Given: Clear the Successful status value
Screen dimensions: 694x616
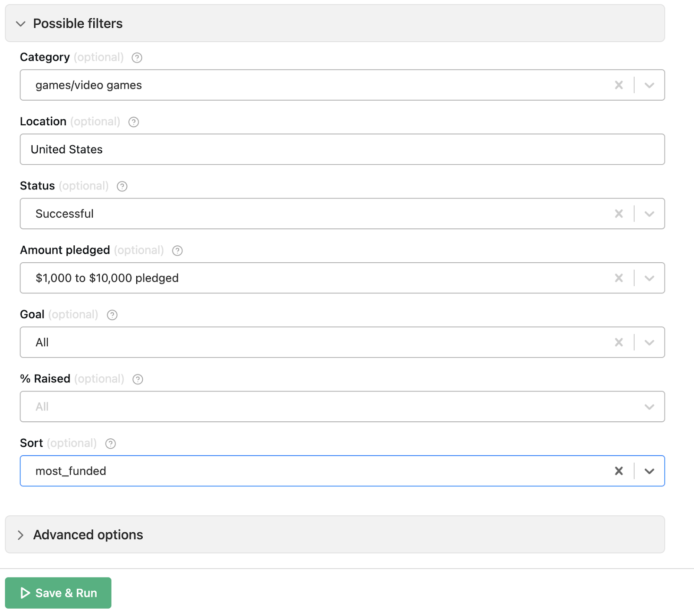Looking at the screenshot, I should (619, 214).
